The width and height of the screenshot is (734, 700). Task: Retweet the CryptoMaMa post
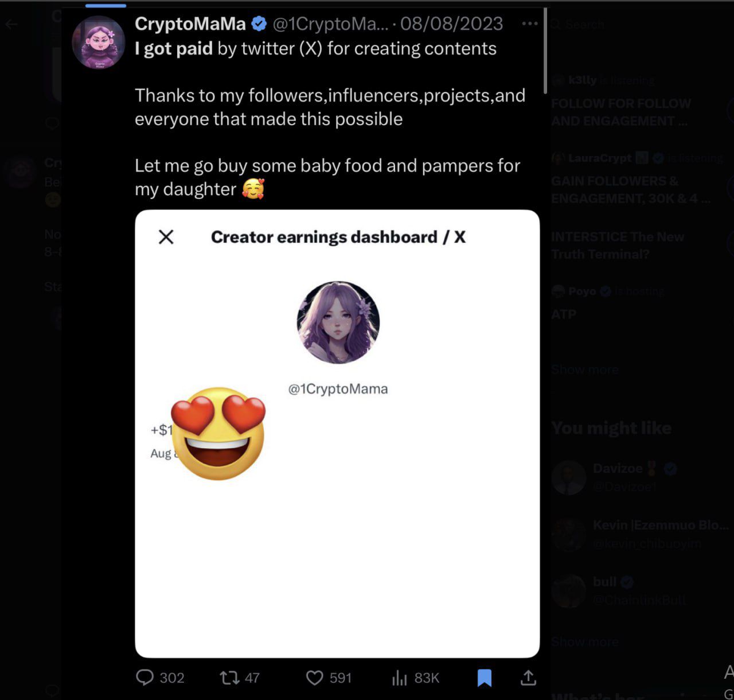230,678
